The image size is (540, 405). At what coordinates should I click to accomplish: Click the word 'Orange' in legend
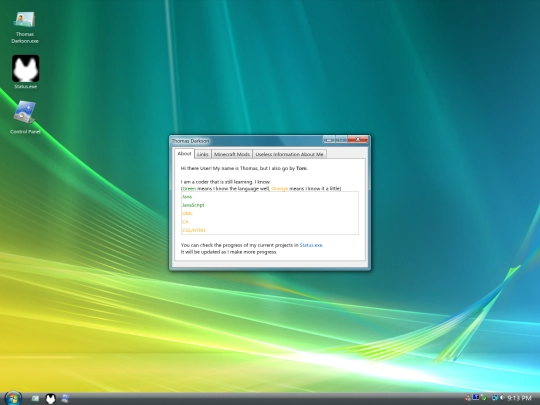(x=279, y=189)
